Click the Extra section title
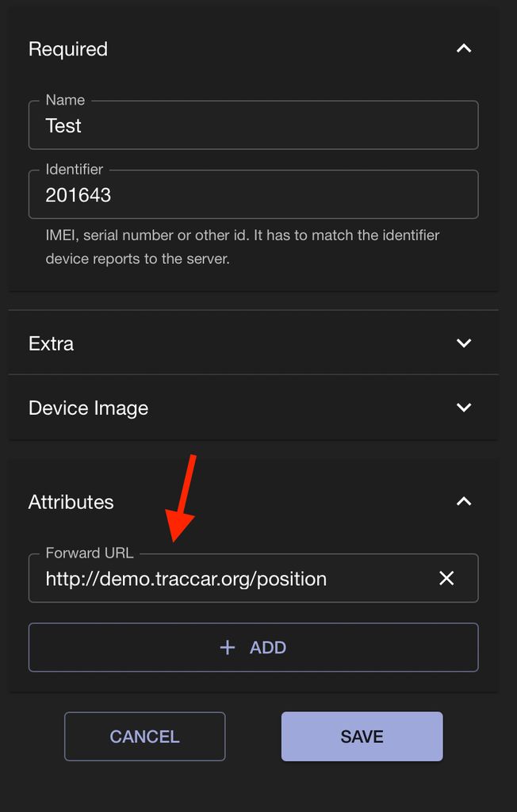 [52, 343]
